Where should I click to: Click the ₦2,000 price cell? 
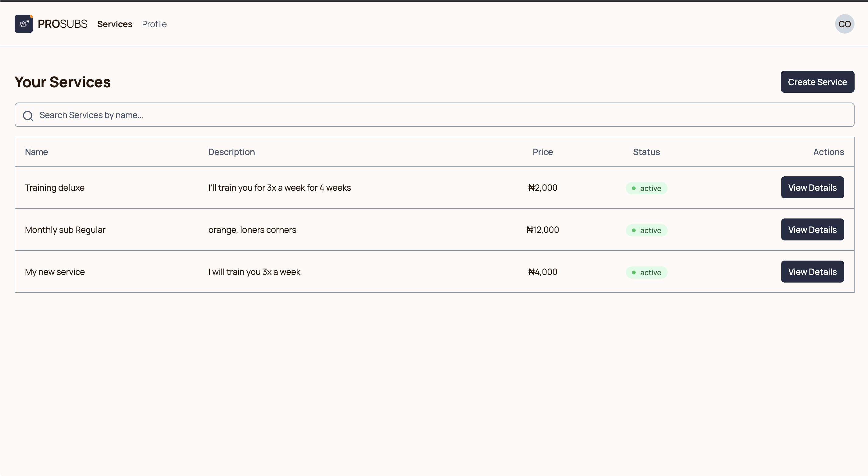pos(543,187)
